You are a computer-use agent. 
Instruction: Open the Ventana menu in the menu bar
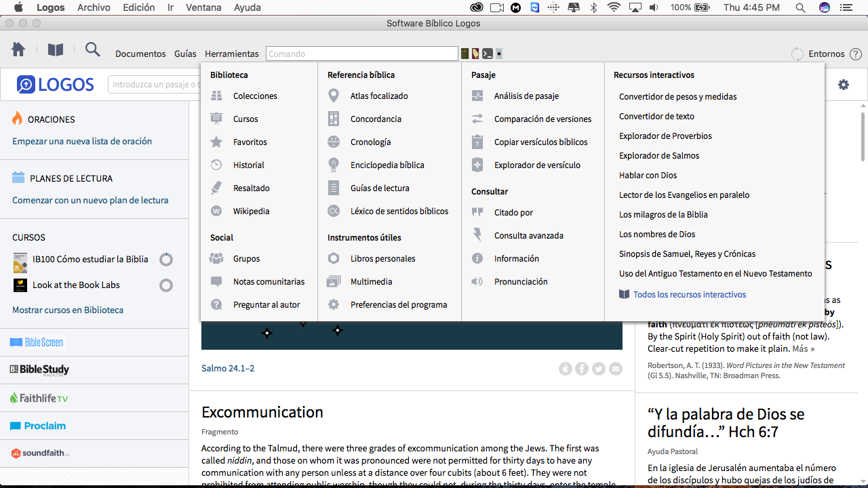tap(203, 7)
